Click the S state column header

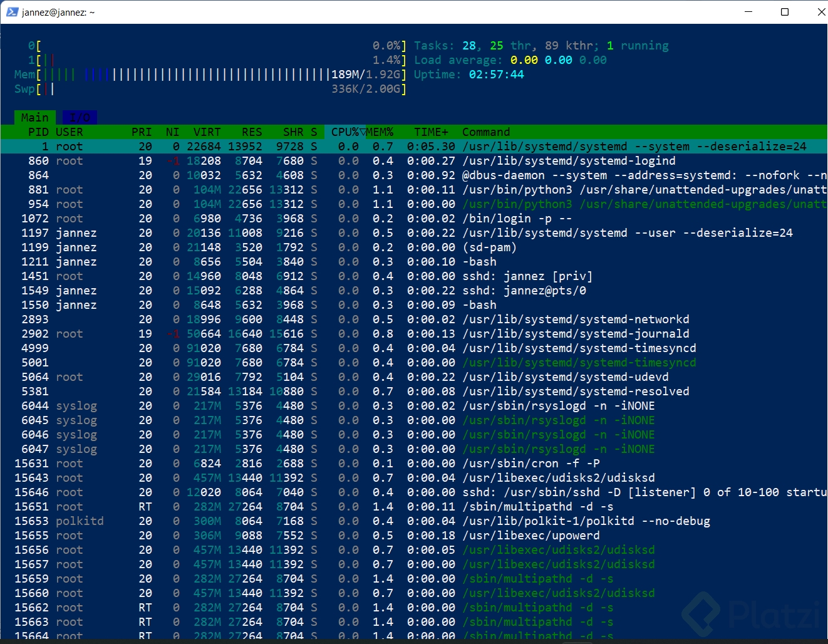(314, 132)
